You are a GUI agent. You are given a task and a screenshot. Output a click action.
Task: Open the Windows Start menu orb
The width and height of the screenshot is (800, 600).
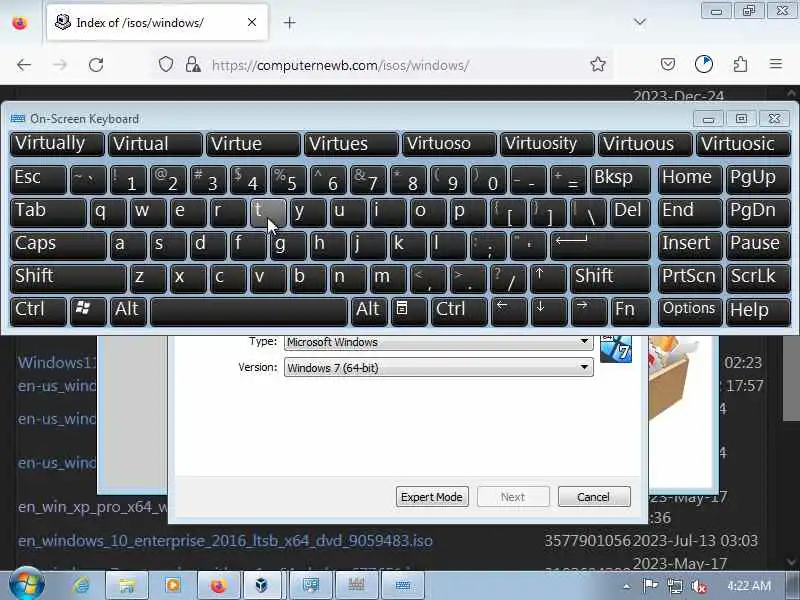(26, 585)
